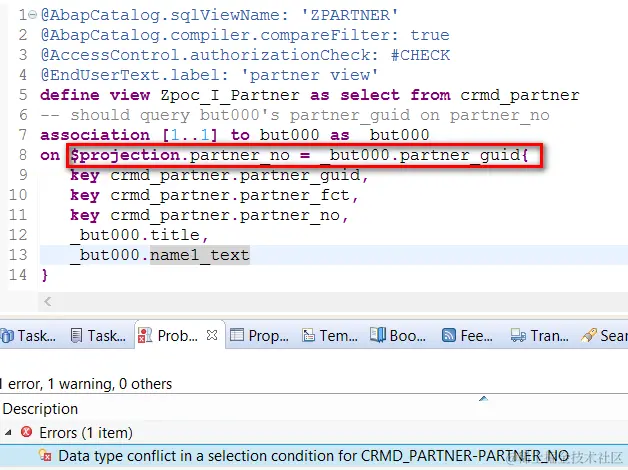Open the Sear... search tab

pyautogui.click(x=604, y=335)
